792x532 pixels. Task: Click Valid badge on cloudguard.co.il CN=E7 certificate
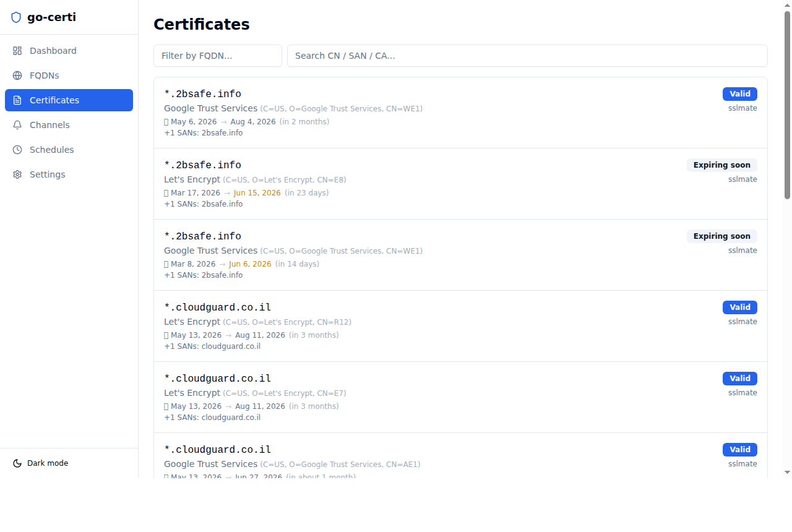(740, 379)
